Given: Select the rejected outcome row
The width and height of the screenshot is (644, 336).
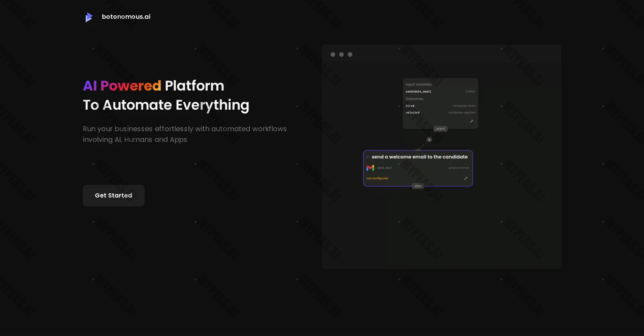Looking at the screenshot, I should 440,113.
